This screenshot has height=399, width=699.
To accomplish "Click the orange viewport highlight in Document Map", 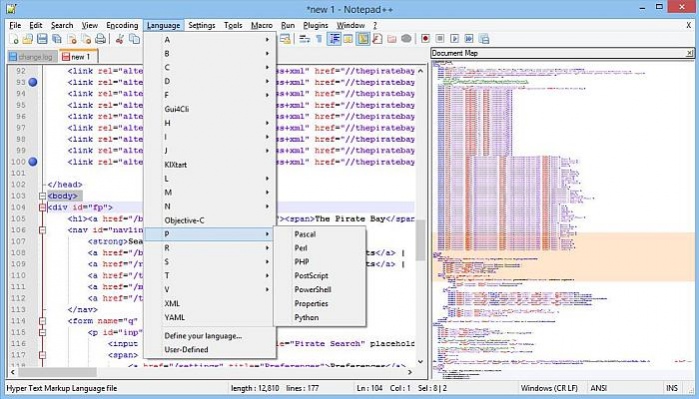I will 563,257.
